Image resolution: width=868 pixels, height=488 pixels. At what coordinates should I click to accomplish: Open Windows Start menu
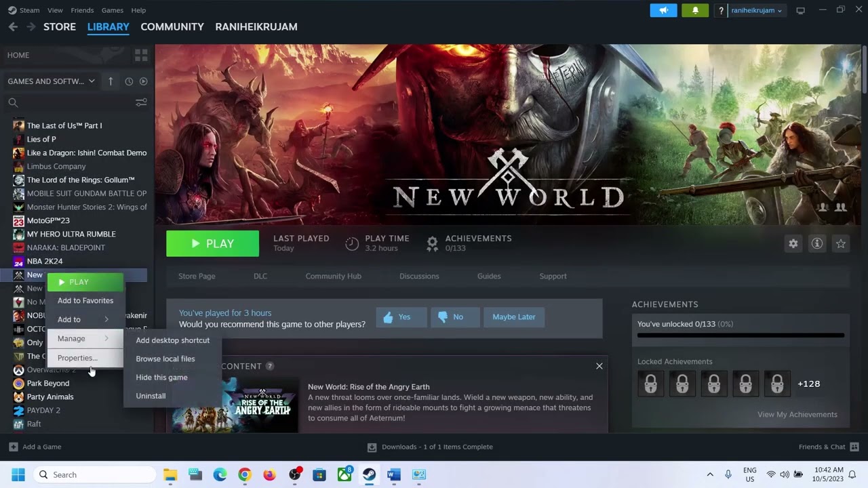[x=18, y=474]
